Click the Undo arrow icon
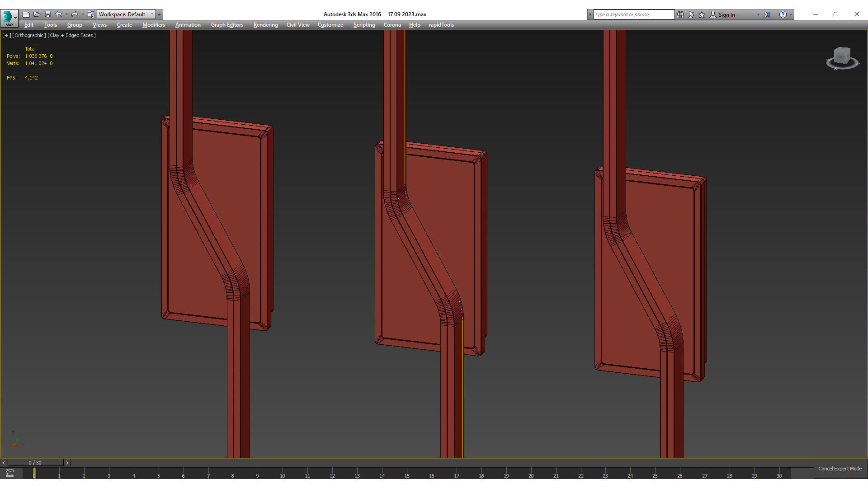 click(58, 14)
